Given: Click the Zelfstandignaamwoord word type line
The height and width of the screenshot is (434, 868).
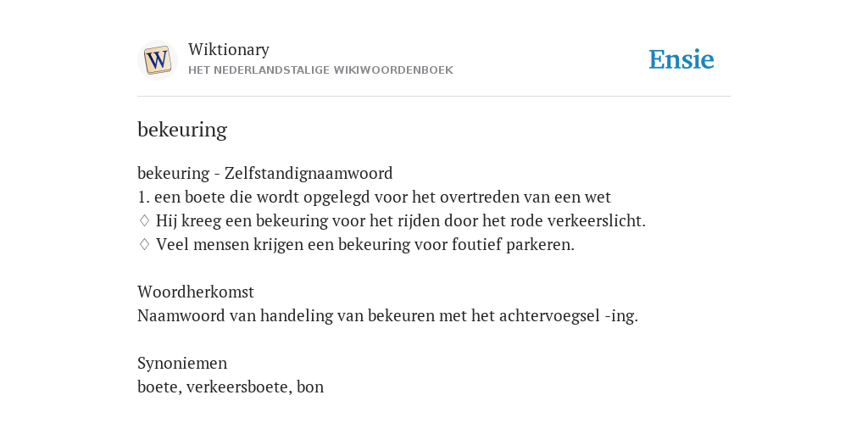Looking at the screenshot, I should pyautogui.click(x=264, y=173).
